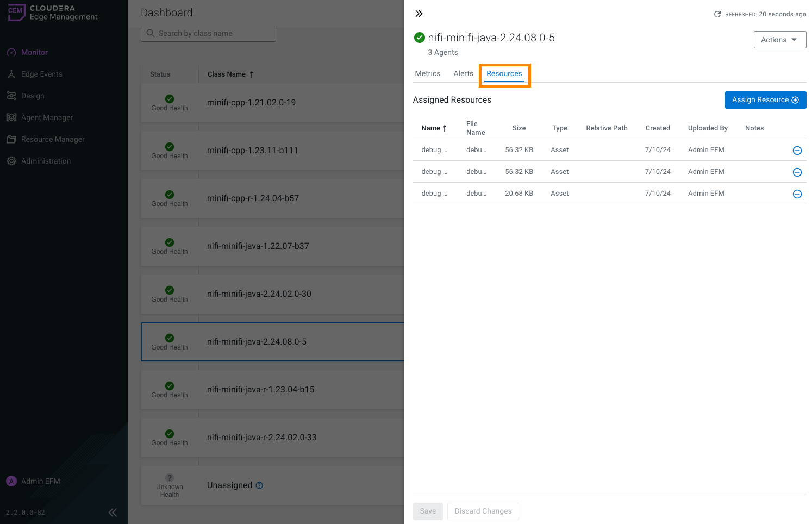Remove the second debug resource row
This screenshot has height=524, width=812.
click(797, 172)
